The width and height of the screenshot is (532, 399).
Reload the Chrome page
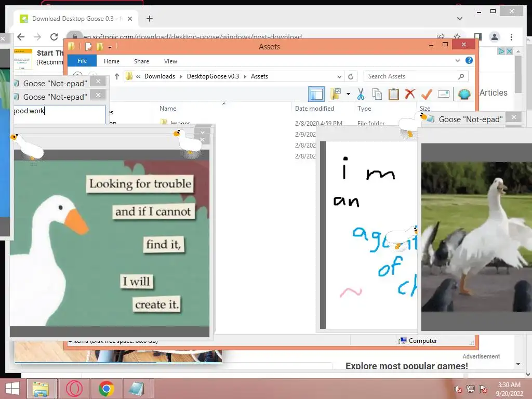tap(54, 37)
